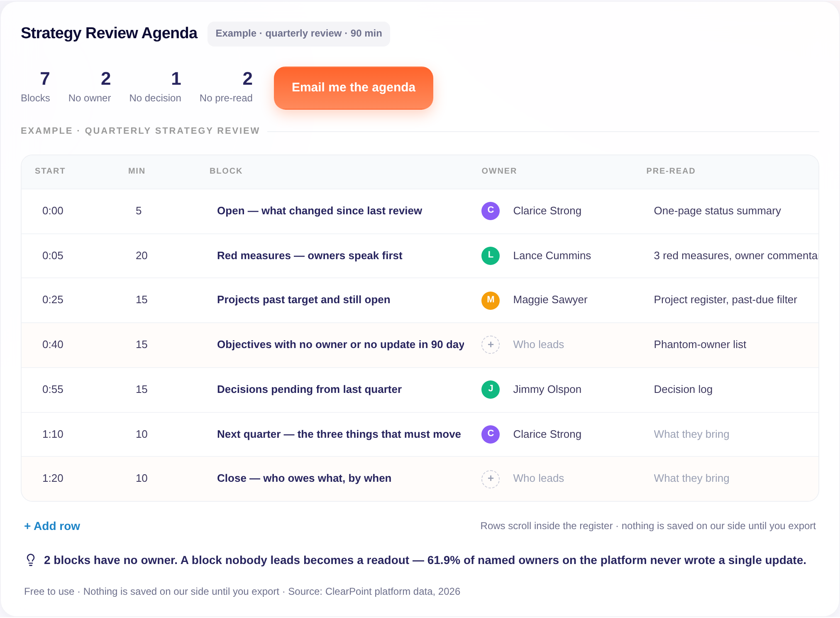The width and height of the screenshot is (840, 618).
Task: Edit minutes value 10 in the Close row
Action: (x=142, y=478)
